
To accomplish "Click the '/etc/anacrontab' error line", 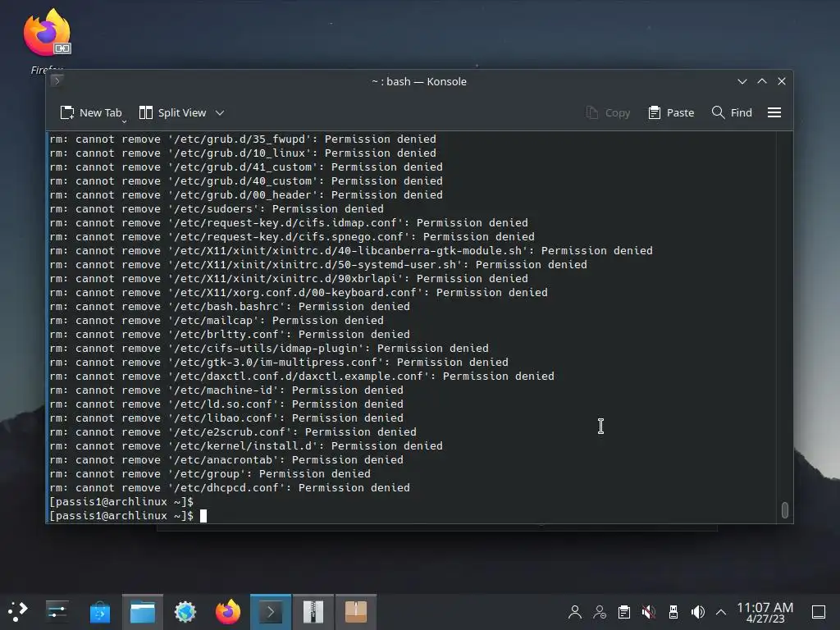I will pyautogui.click(x=226, y=459).
